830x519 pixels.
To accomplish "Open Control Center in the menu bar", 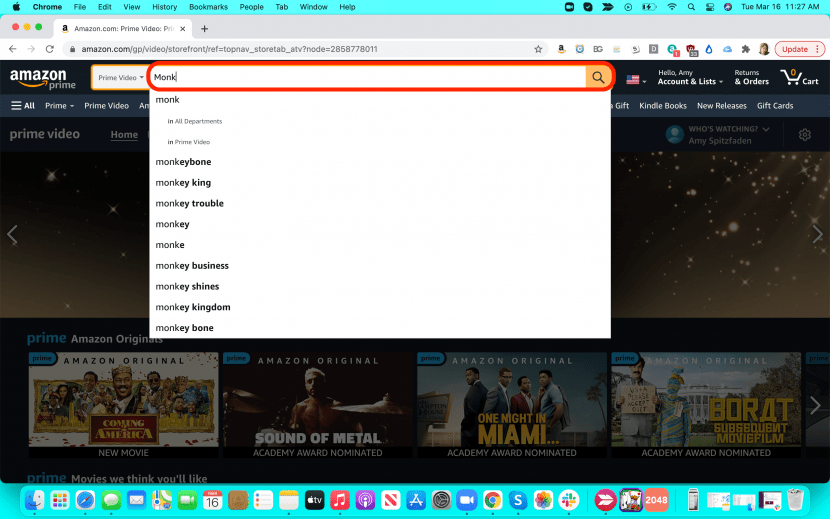I will tap(710, 7).
